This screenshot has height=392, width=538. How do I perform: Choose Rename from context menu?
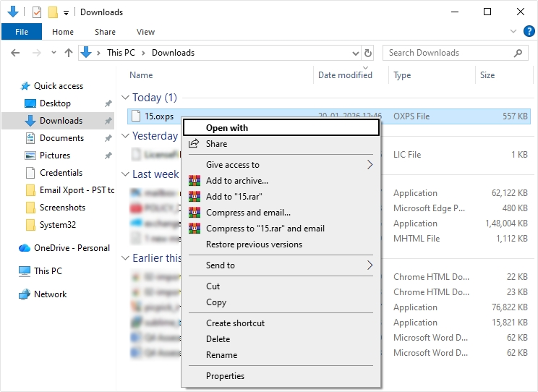[x=281, y=355]
